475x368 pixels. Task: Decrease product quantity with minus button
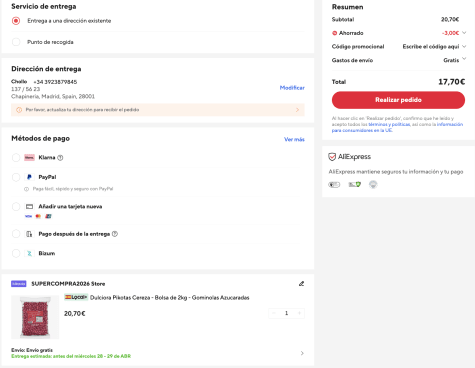[274, 313]
